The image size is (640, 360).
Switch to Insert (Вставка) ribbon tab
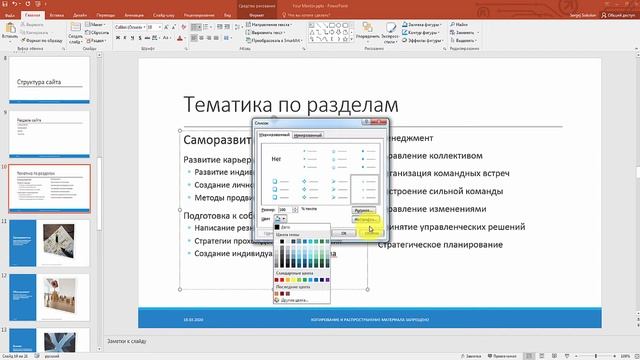point(57,15)
